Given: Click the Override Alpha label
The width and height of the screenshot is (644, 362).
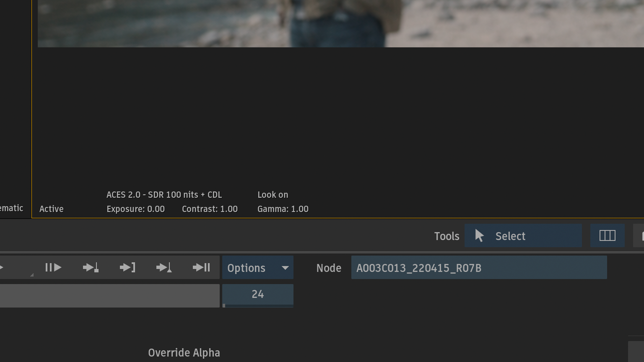Looking at the screenshot, I should tap(184, 353).
